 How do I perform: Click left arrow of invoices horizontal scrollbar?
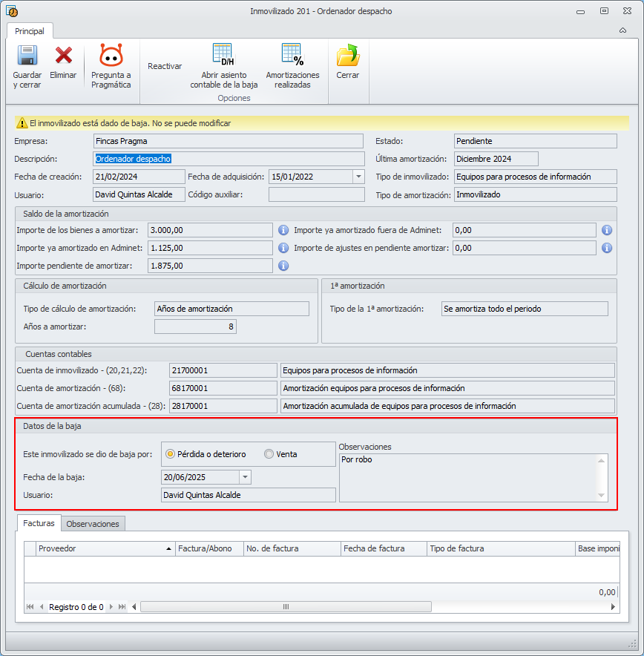[134, 606]
